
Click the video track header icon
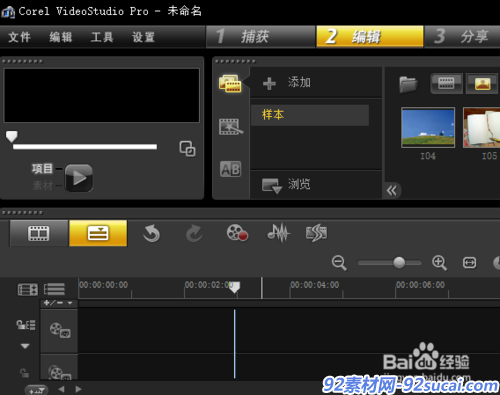60,330
